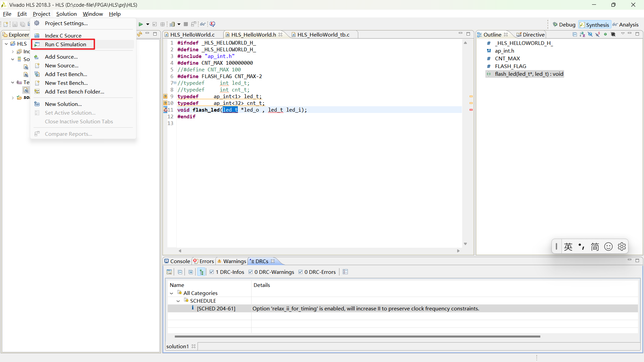Toggle the 0 DRC-Errors checkbox
644x362 pixels.
[x=301, y=272]
